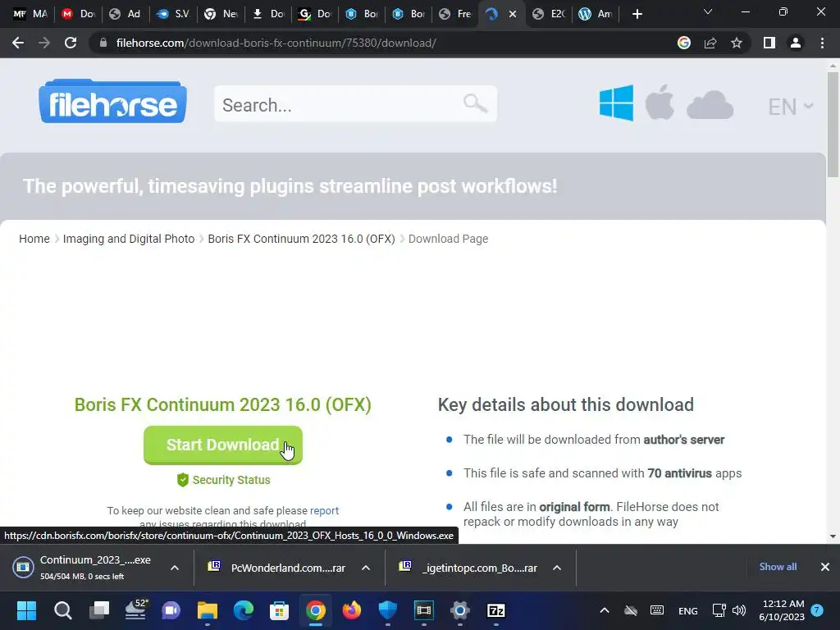840x630 pixels.
Task: Open taskbar Search
Action: (x=62, y=610)
